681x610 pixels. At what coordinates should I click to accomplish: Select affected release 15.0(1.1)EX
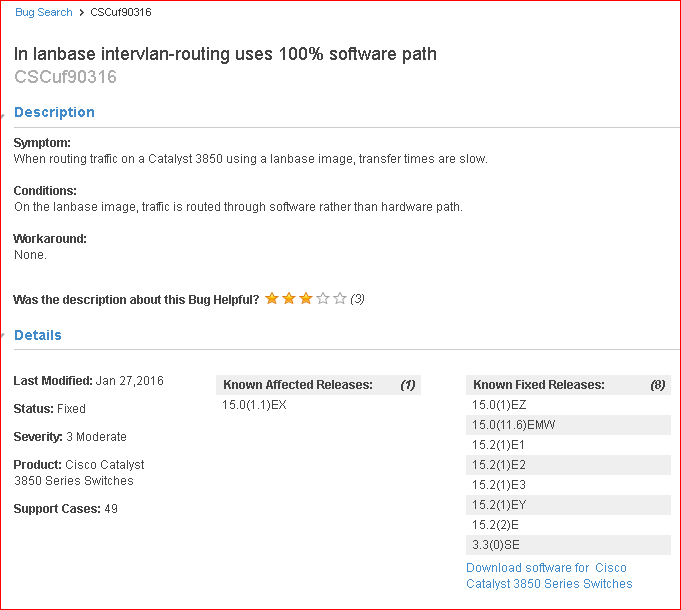pyautogui.click(x=254, y=404)
